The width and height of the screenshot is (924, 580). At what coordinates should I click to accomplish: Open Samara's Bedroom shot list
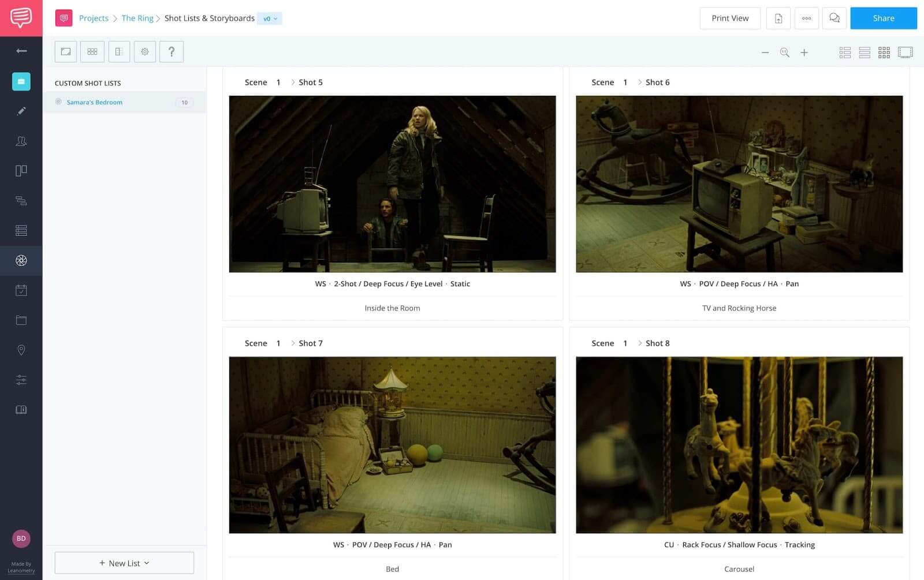94,102
